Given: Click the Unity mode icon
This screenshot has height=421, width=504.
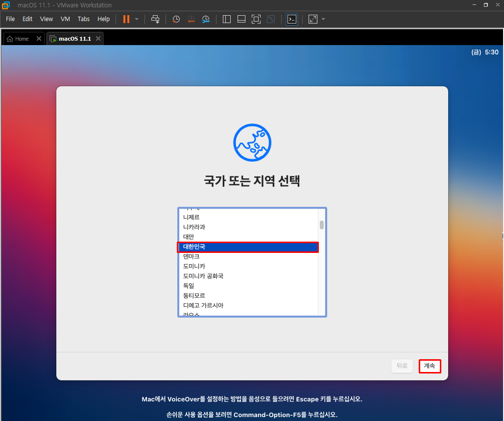Looking at the screenshot, I should coord(271,19).
